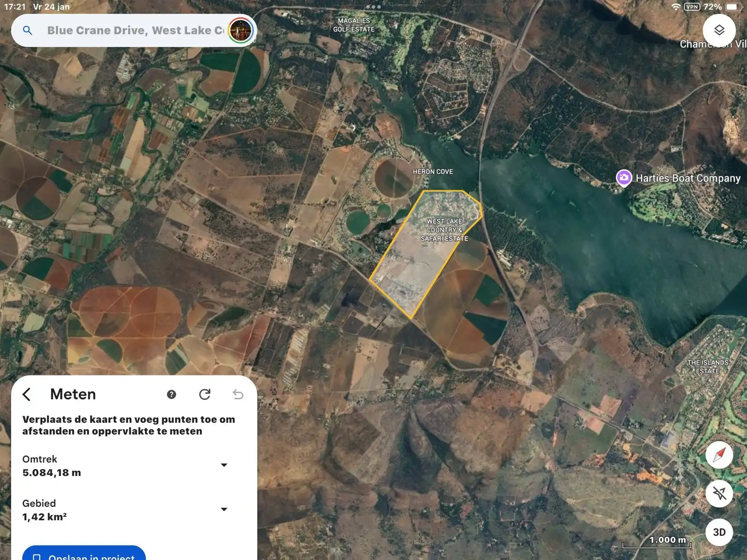Open the measure help question icon
Screen dimensions: 747x560
(171, 394)
